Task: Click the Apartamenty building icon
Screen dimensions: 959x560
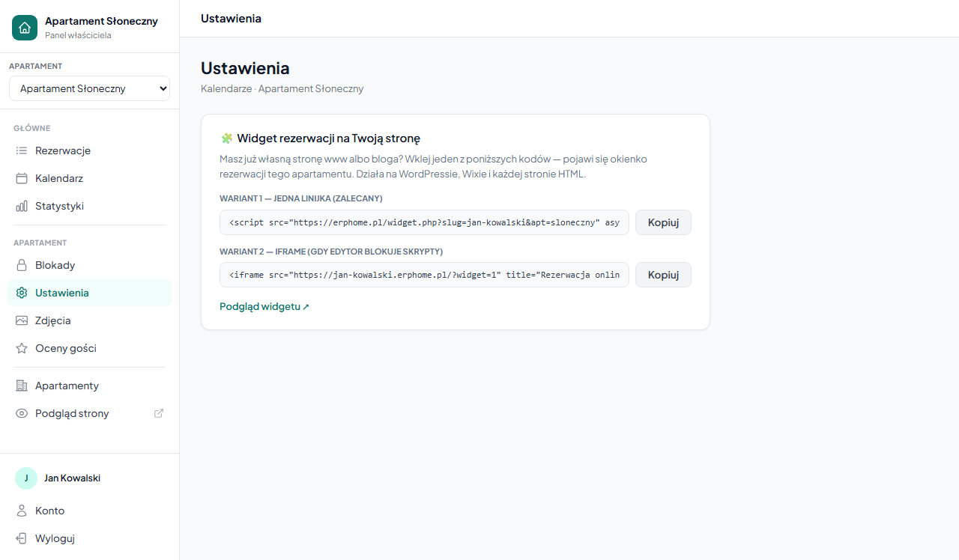Action: pos(22,386)
